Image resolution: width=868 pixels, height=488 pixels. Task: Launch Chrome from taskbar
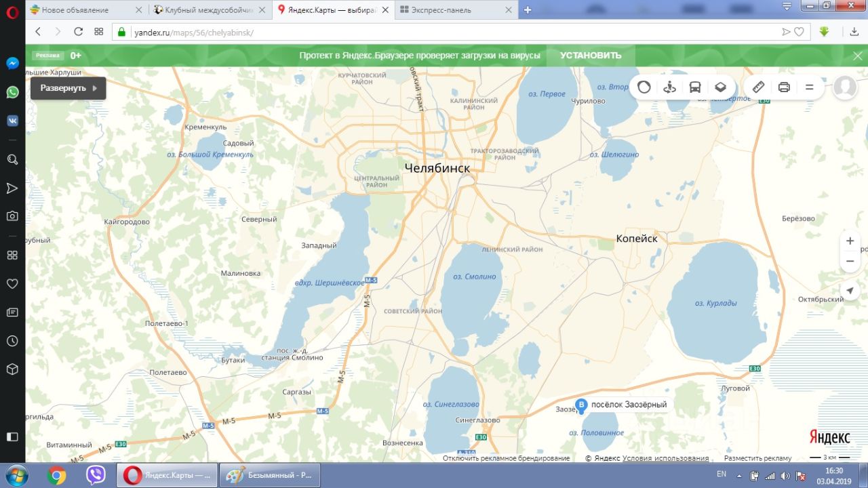(57, 476)
